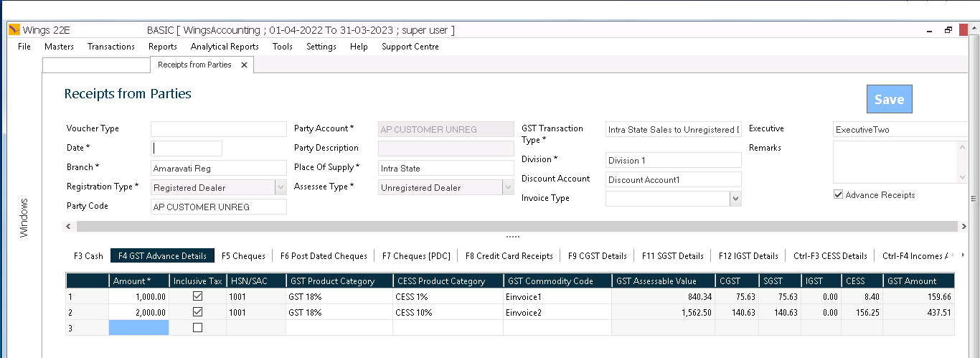Click the restore window icon

pos(948,30)
